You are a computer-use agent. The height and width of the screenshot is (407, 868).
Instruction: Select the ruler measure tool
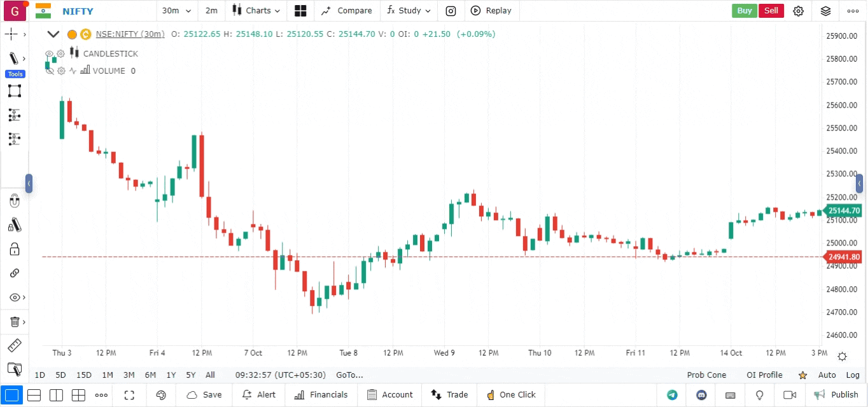tap(14, 346)
